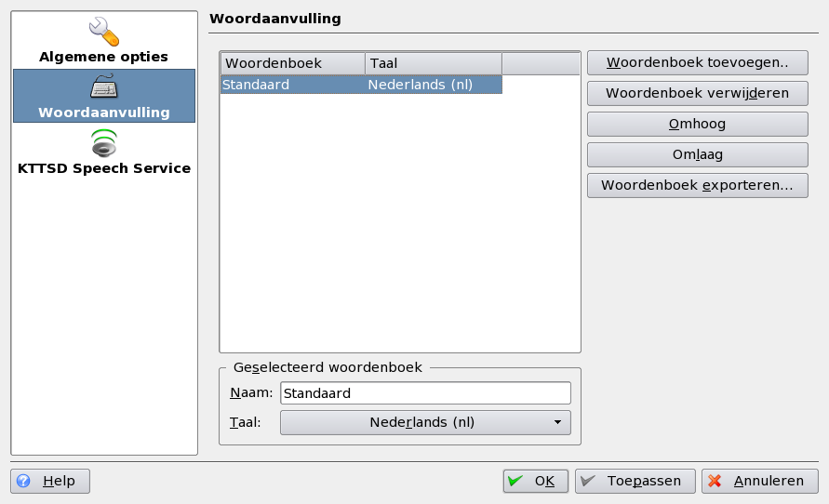829x504 pixels.
Task: Switch to KTTSD Speech Service label
Action: (x=103, y=168)
